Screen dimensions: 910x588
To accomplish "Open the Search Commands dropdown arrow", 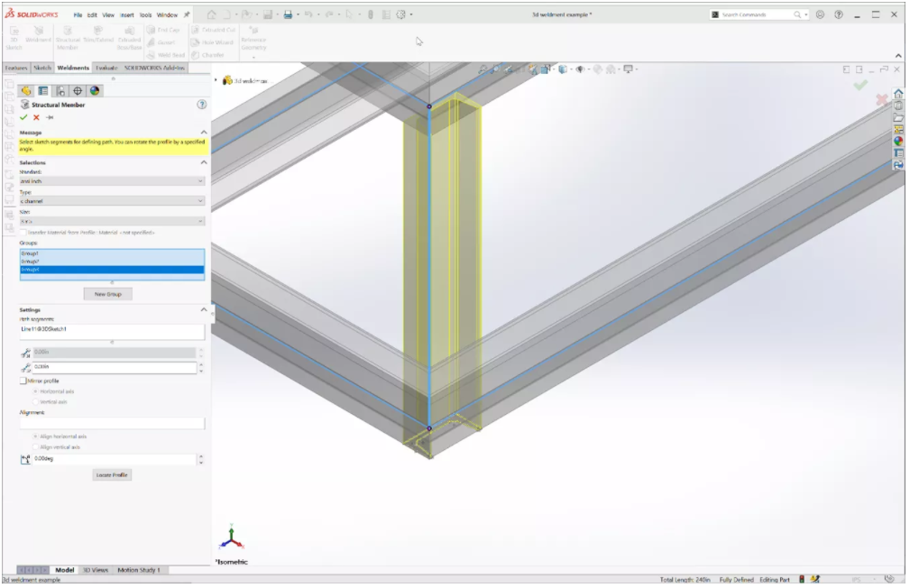I will click(805, 14).
